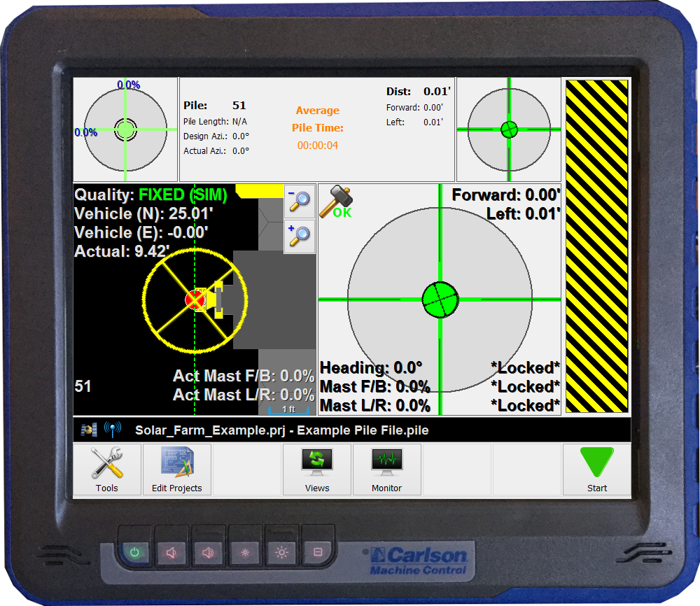The height and width of the screenshot is (606, 700).
Task: Select the Tools wrench icon
Action: click(x=106, y=463)
